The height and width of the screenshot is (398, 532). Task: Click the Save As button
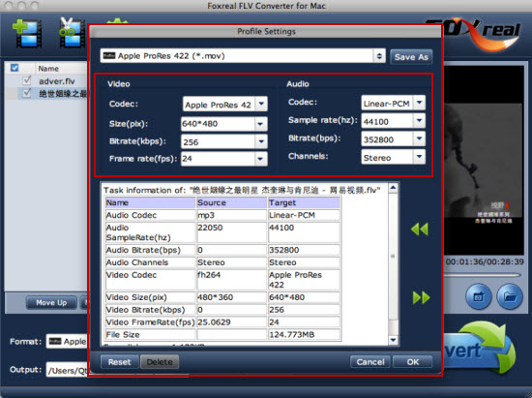tap(411, 57)
